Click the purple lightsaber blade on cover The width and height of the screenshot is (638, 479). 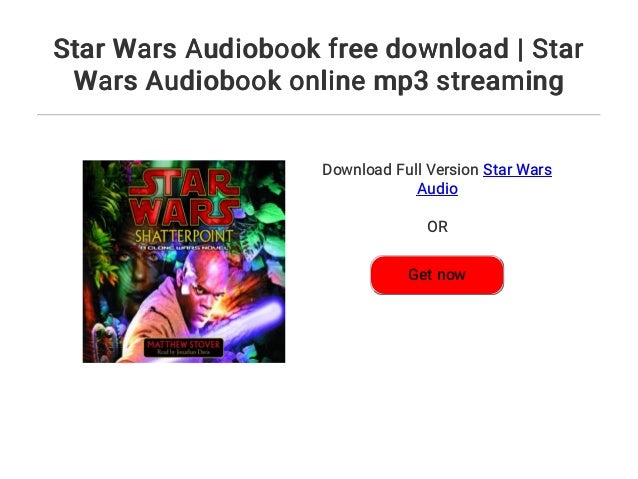pos(252,322)
